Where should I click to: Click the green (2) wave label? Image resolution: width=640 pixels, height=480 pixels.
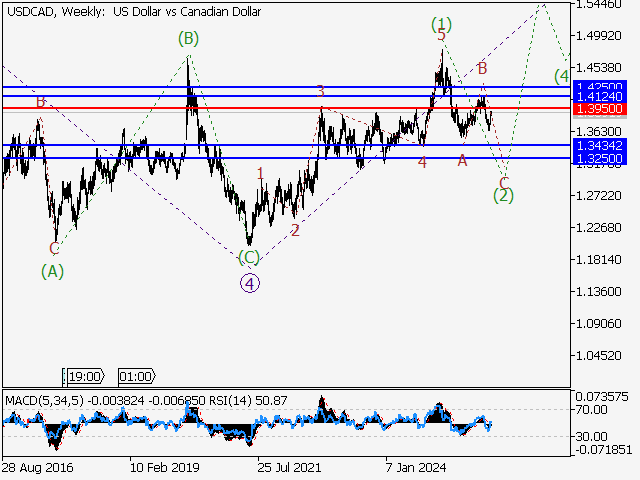click(504, 195)
